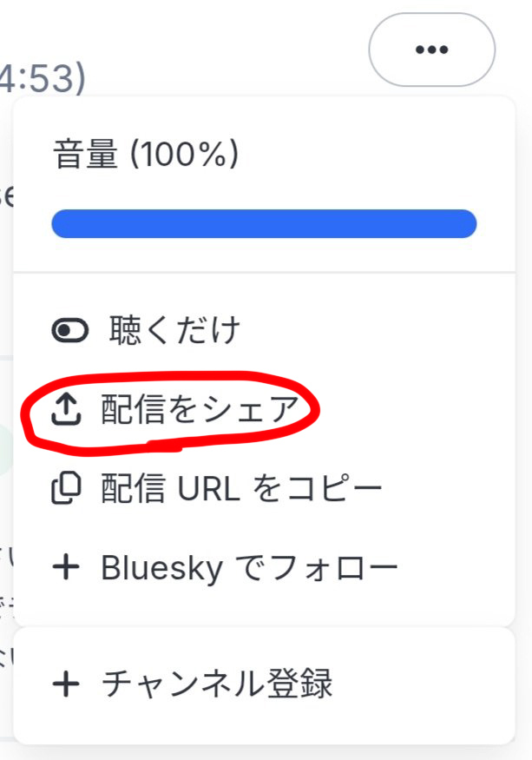The image size is (532, 760).
Task: Click the volume slider at three-quarters
Action: 371,224
